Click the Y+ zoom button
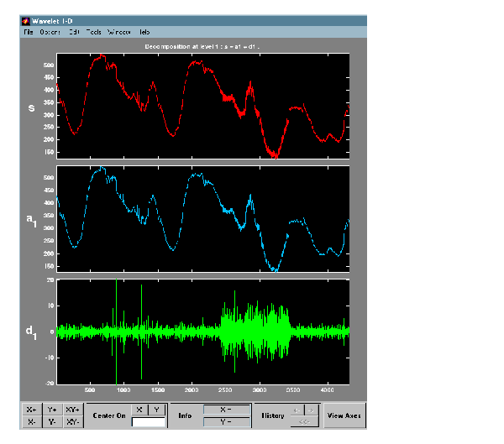Image resolution: width=504 pixels, height=444 pixels. click(52, 410)
